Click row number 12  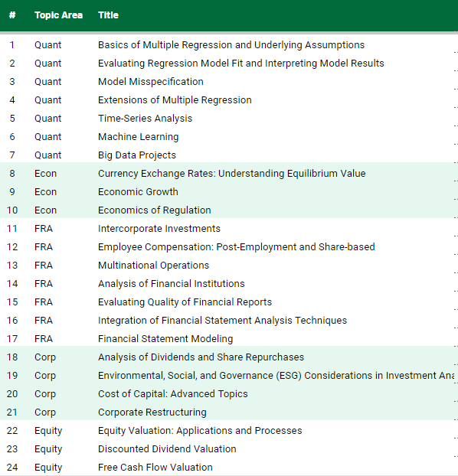tap(12, 247)
